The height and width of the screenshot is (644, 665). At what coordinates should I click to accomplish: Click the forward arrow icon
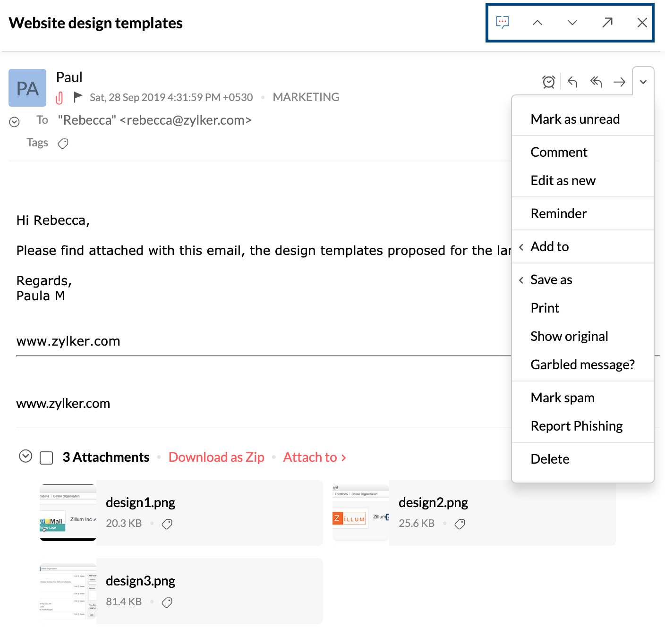pyautogui.click(x=619, y=82)
